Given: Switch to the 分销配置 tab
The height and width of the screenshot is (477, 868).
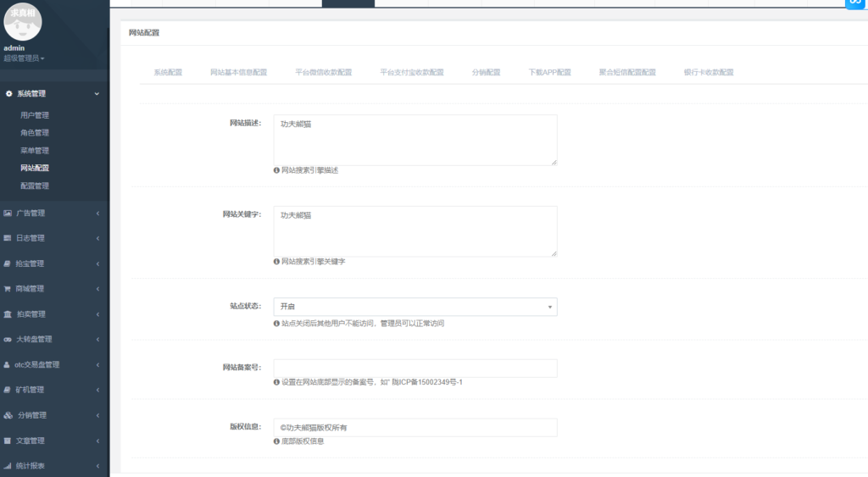Looking at the screenshot, I should point(486,73).
